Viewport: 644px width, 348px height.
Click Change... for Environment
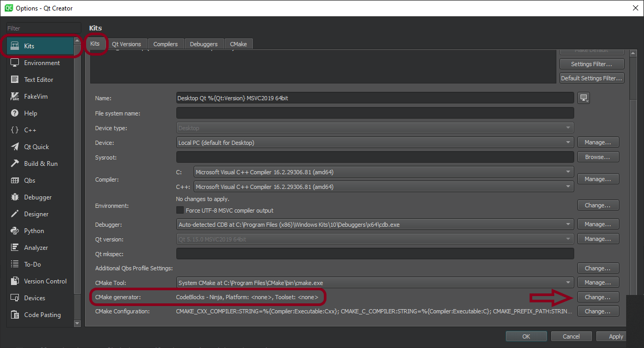point(598,205)
